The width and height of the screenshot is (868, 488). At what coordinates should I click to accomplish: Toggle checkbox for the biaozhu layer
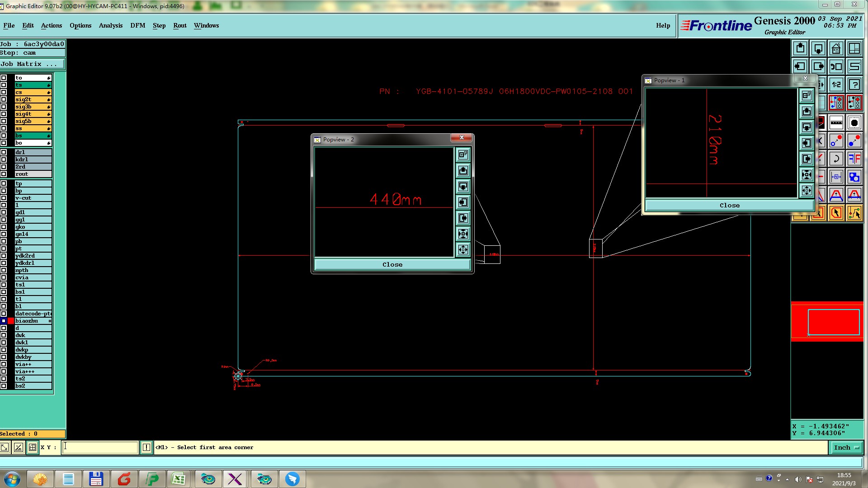[x=4, y=321]
